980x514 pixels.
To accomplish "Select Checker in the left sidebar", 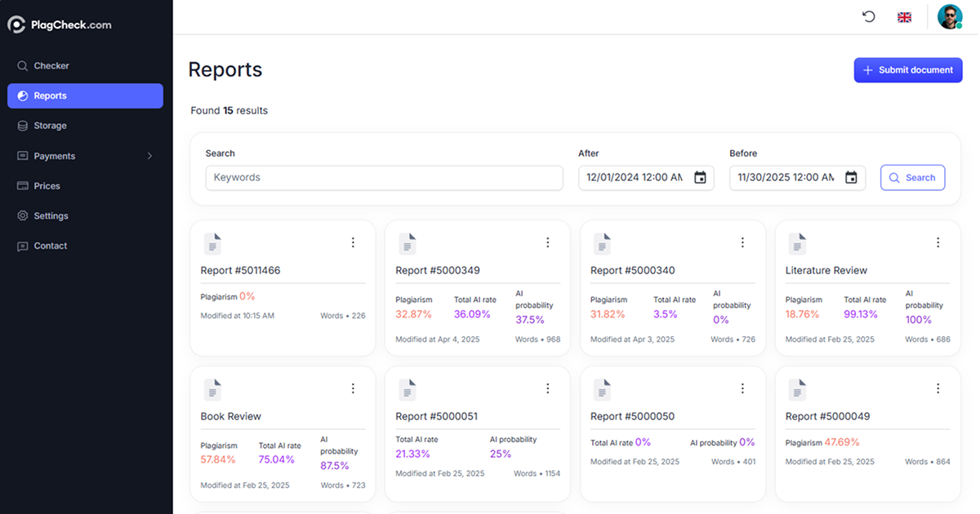I will [x=51, y=65].
